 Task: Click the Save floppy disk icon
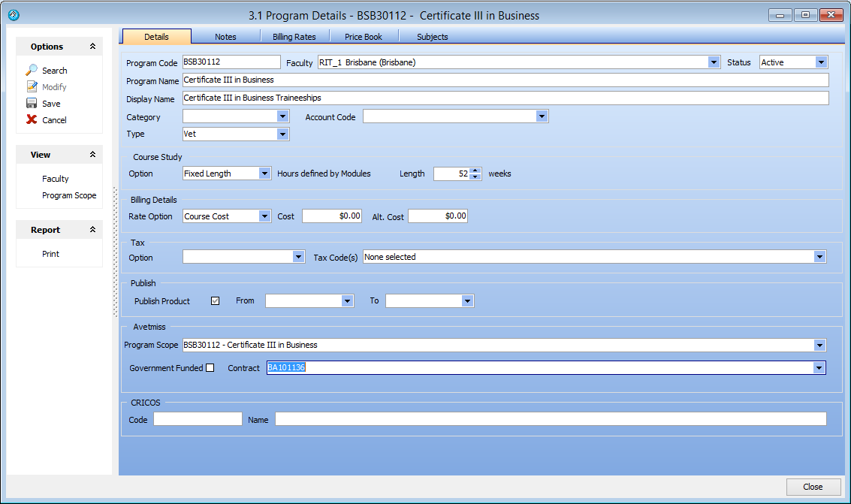point(32,104)
